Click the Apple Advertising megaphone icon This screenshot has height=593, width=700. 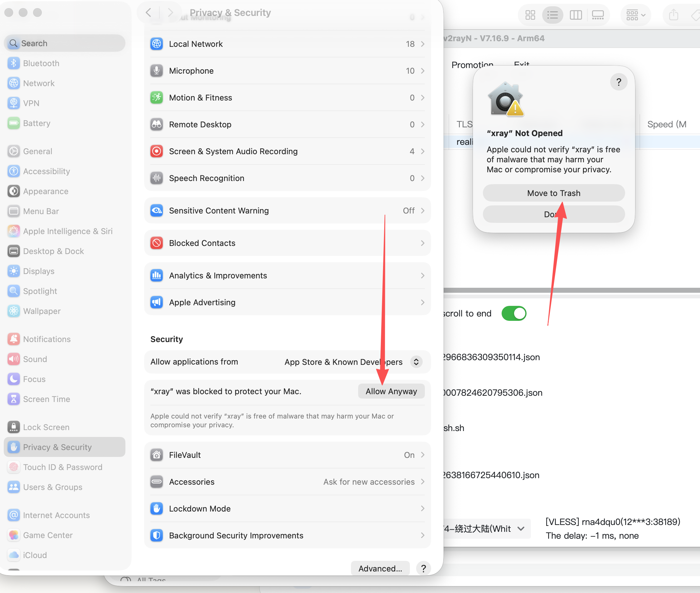point(157,302)
